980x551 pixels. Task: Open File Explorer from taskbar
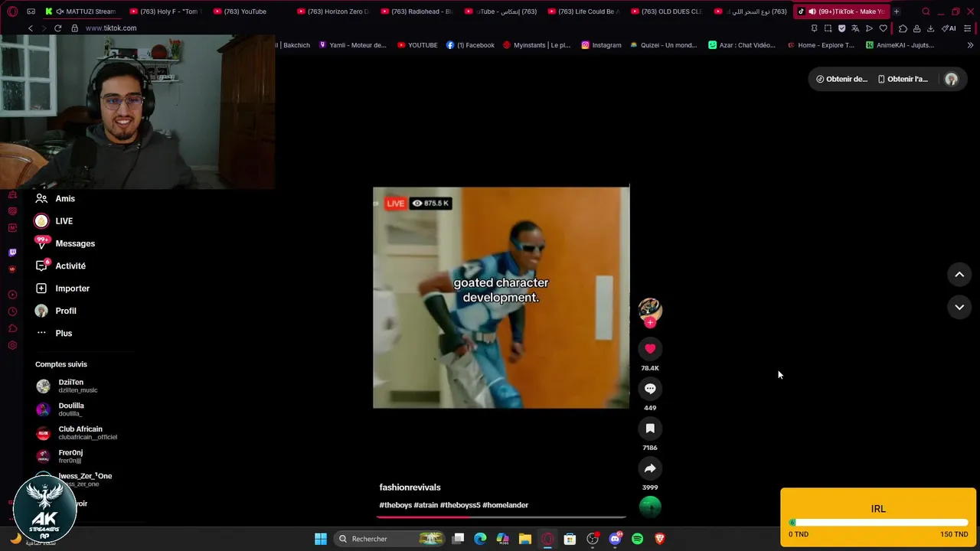coord(525,539)
